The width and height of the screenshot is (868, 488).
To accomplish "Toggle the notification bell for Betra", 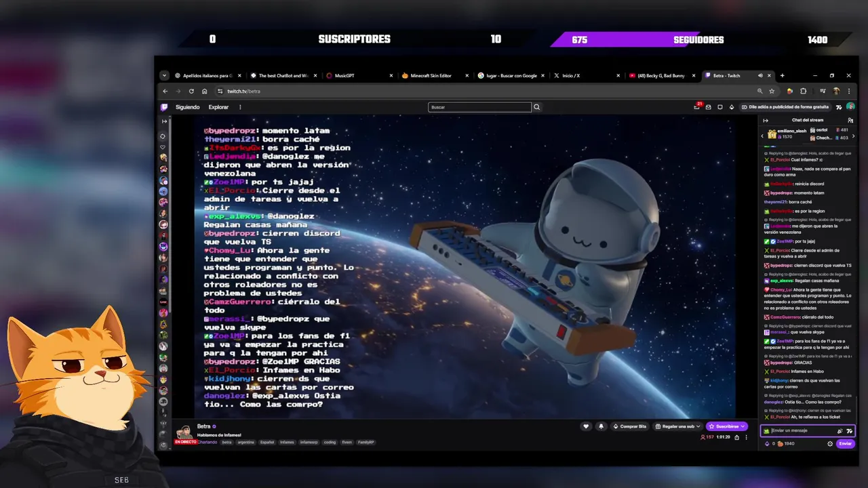I will (x=601, y=426).
